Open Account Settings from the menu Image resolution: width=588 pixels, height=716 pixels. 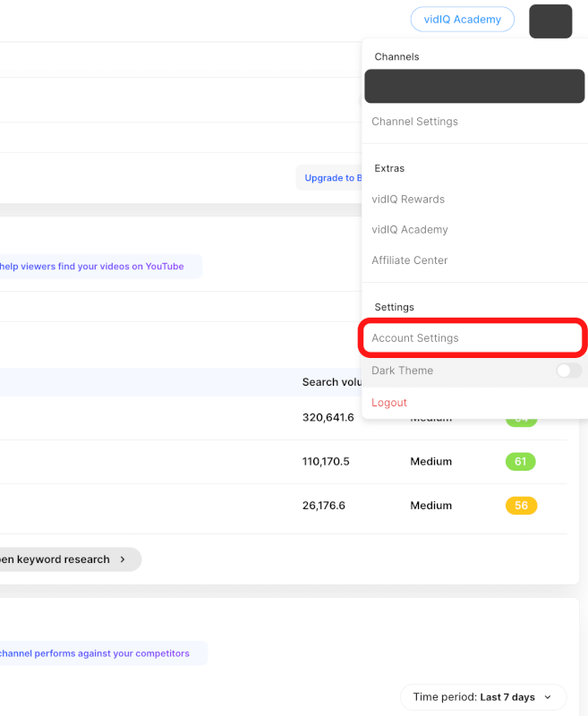click(415, 338)
